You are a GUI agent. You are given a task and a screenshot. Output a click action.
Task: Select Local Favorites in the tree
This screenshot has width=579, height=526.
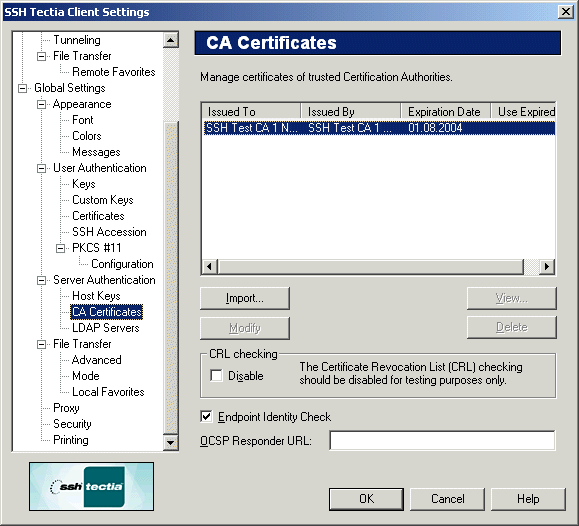(x=108, y=392)
